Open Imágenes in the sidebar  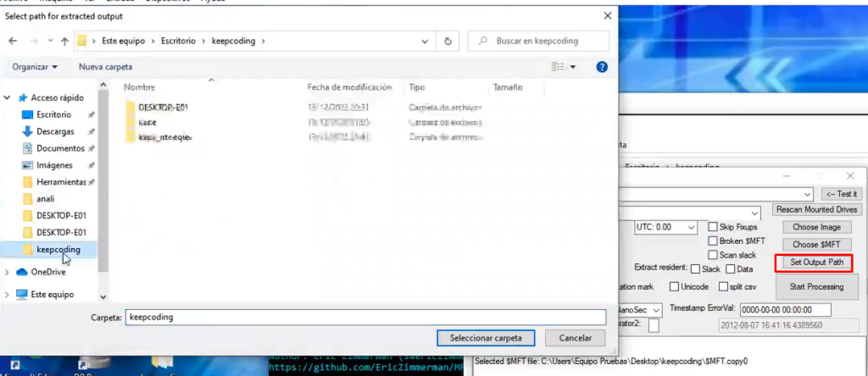[x=54, y=165]
